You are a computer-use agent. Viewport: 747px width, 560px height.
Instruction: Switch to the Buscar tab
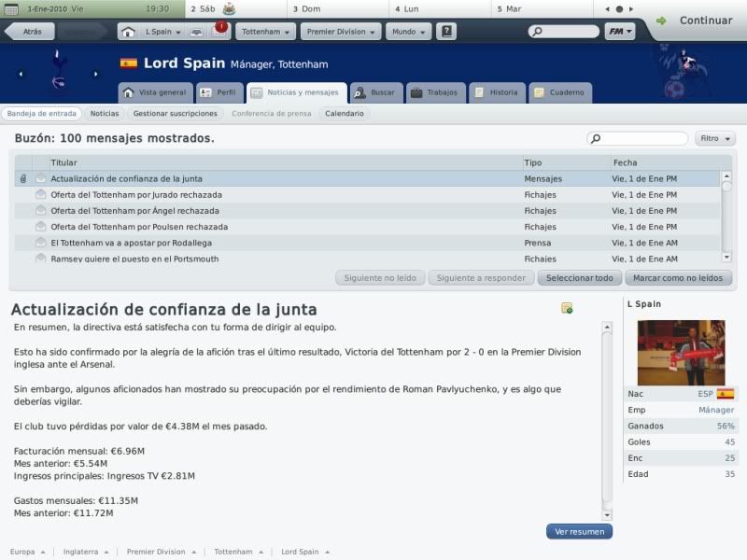click(376, 92)
